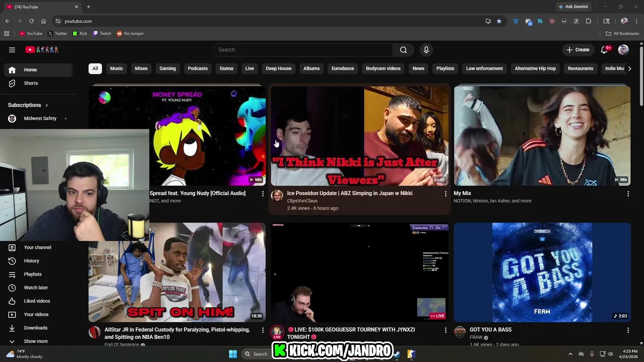Open options for the Ice Poseidon Update video
This screenshot has height=362, width=644.
pos(445,194)
